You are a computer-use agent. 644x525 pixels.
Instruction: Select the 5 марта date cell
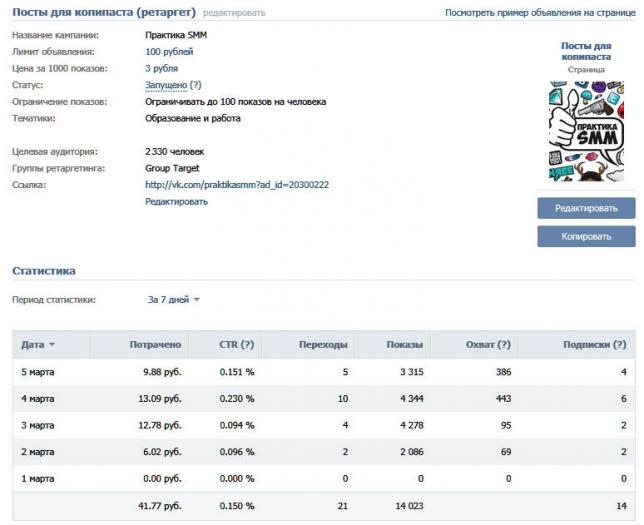pyautogui.click(x=38, y=372)
